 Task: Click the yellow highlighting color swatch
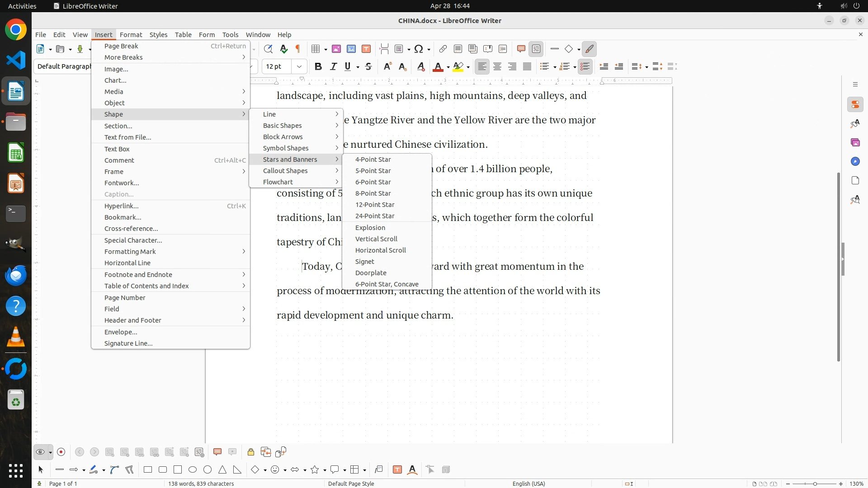[458, 67]
